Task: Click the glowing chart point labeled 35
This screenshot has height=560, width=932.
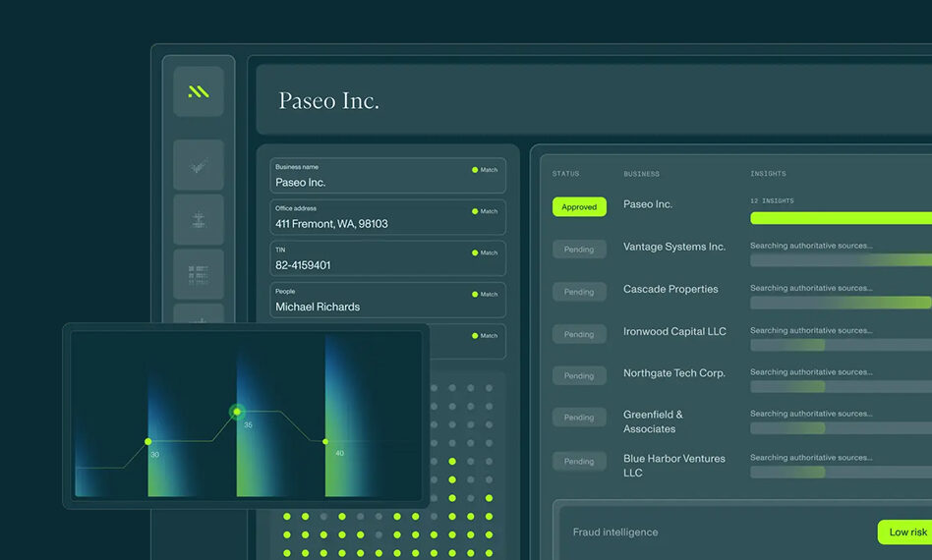Action: tap(237, 412)
